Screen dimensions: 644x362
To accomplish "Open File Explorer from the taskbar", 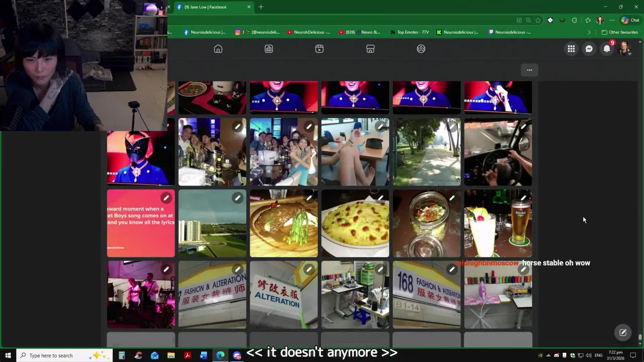I will 171,355.
